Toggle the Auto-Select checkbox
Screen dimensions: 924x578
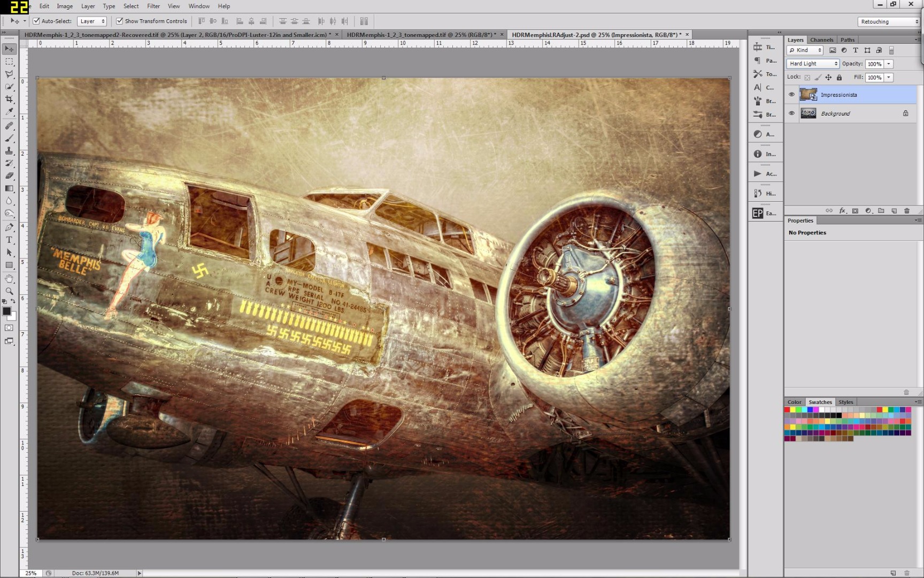pyautogui.click(x=36, y=21)
